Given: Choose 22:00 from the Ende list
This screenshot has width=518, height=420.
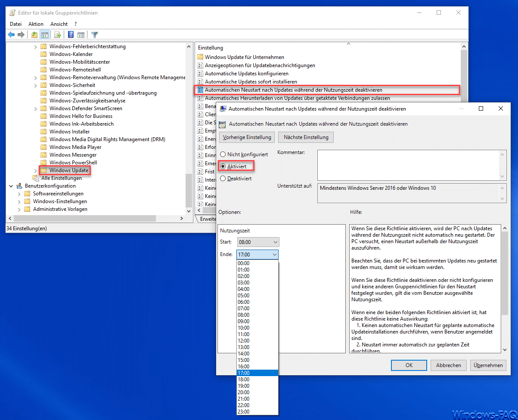Looking at the screenshot, I should [257, 405].
